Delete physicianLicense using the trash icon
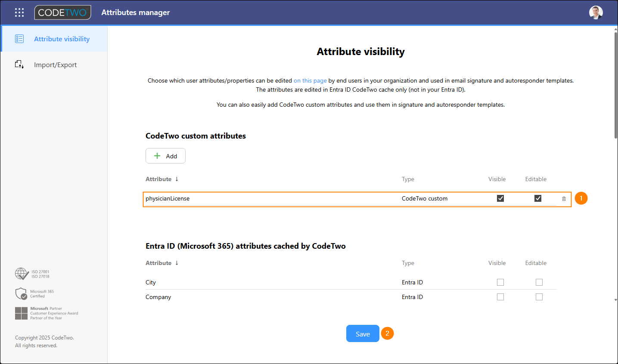Viewport: 618px width, 364px height. click(564, 199)
